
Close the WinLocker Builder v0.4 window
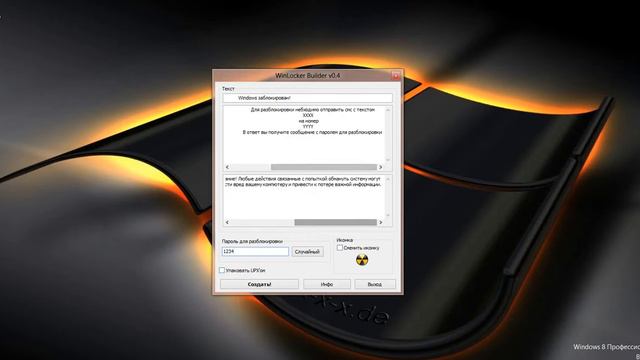pyautogui.click(x=396, y=76)
